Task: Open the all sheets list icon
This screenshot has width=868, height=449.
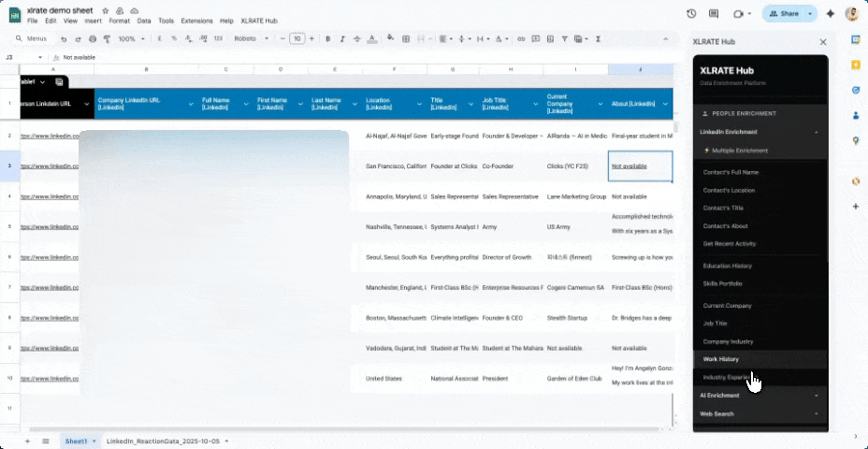Action: coord(46,442)
